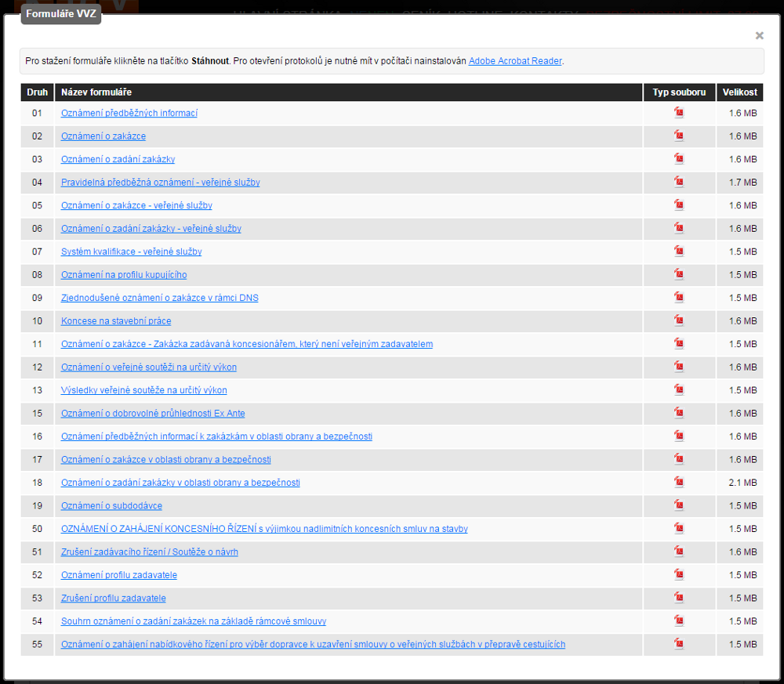Click PDF icon for Oznámení o subdodávce

pyautogui.click(x=679, y=505)
